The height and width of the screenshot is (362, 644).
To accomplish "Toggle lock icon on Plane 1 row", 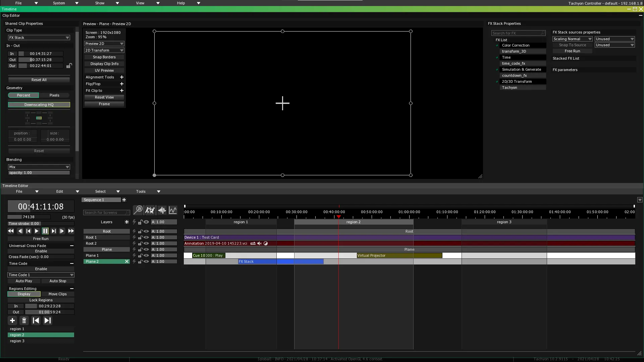I will (141, 255).
